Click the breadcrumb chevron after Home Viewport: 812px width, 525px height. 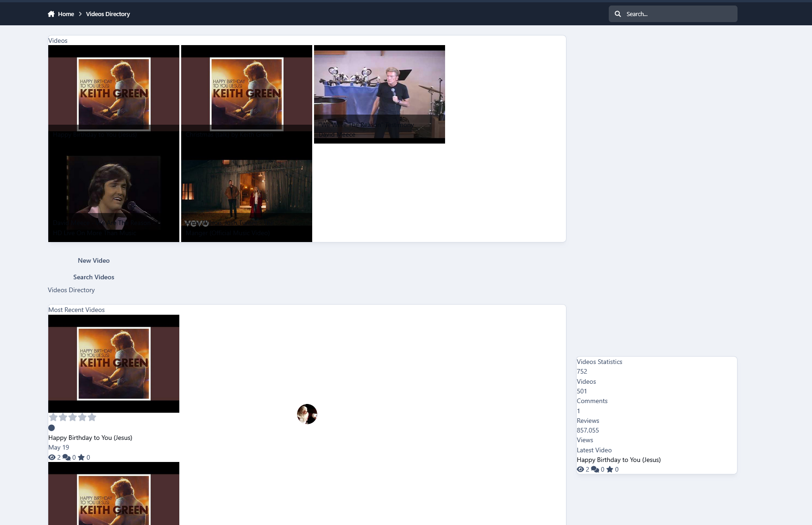80,14
